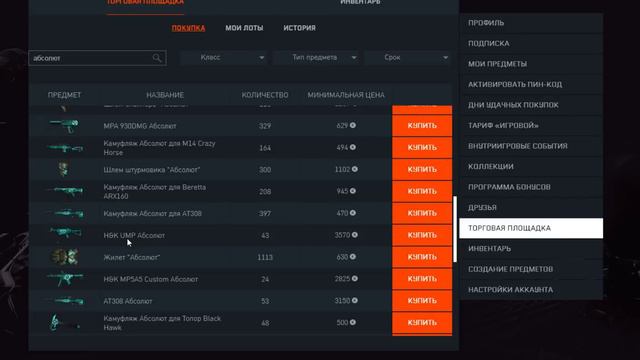Click quantity value 1113 for Жилет
This screenshot has height=360, width=640.
(x=265, y=257)
